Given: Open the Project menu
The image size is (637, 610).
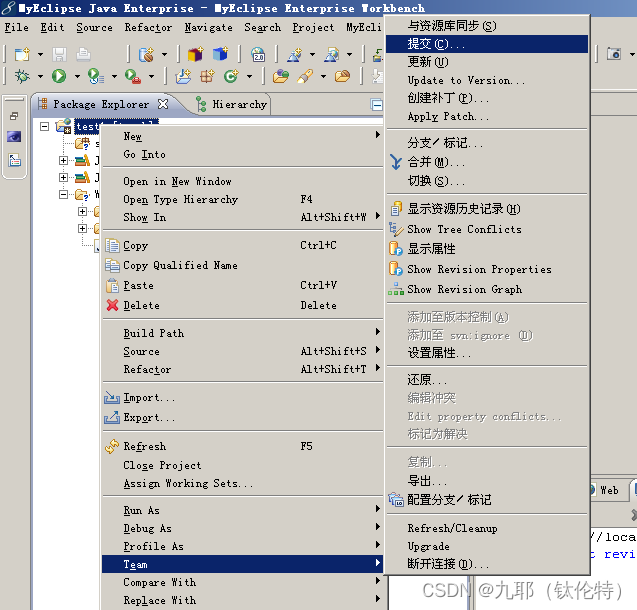Looking at the screenshot, I should (313, 28).
